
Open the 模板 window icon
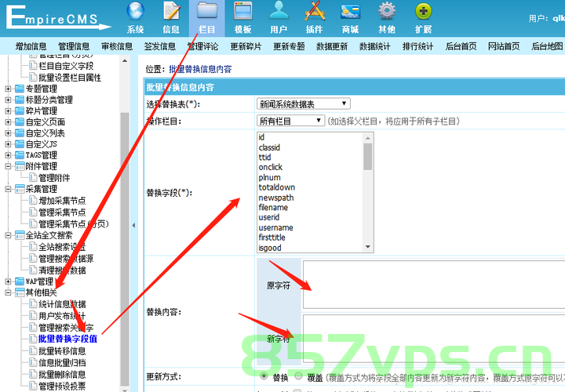click(x=242, y=11)
